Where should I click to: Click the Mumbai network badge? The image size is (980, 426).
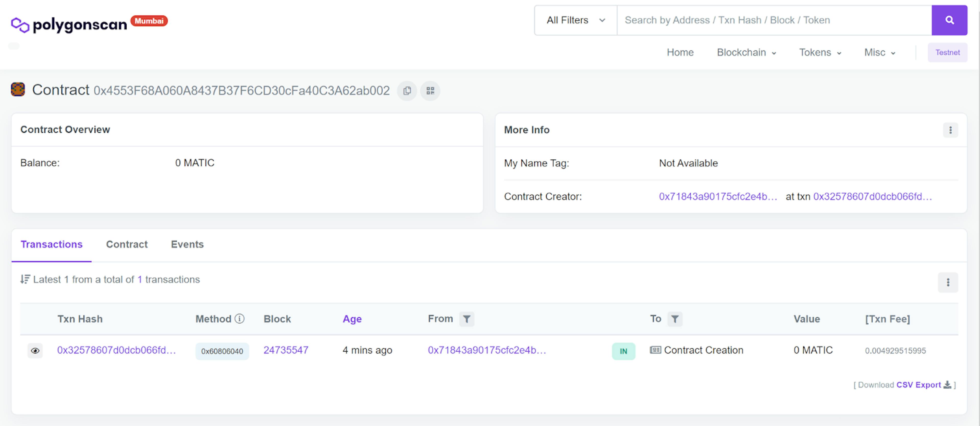[x=149, y=21]
